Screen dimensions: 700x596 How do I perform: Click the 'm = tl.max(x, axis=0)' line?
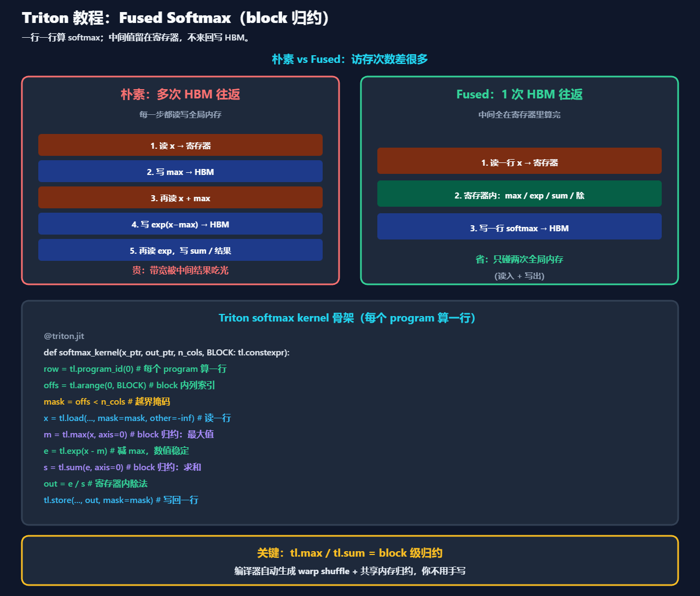coord(129,435)
